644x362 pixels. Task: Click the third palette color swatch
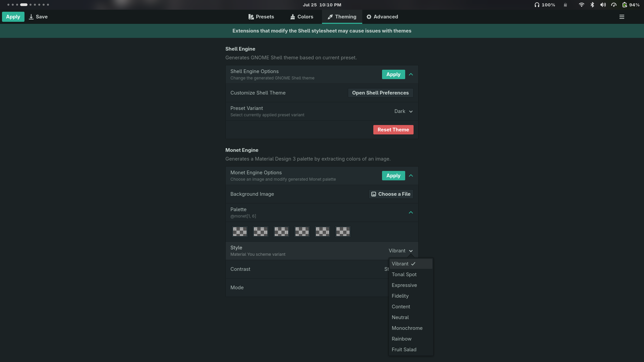[281, 231]
